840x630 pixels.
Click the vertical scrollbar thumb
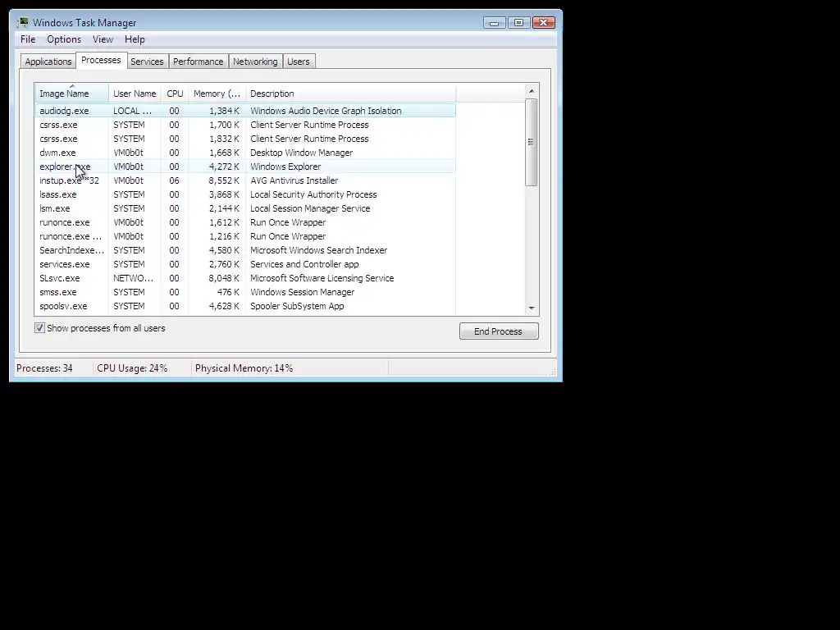coord(531,142)
